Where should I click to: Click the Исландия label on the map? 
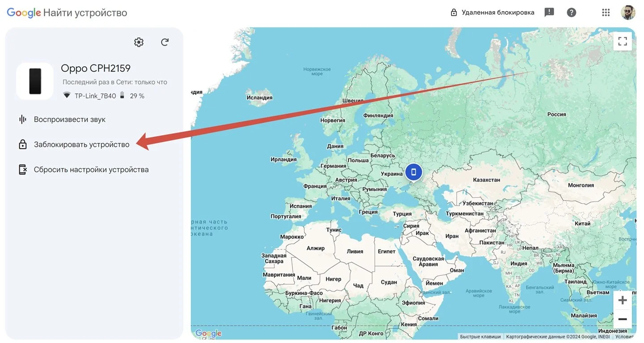[259, 98]
